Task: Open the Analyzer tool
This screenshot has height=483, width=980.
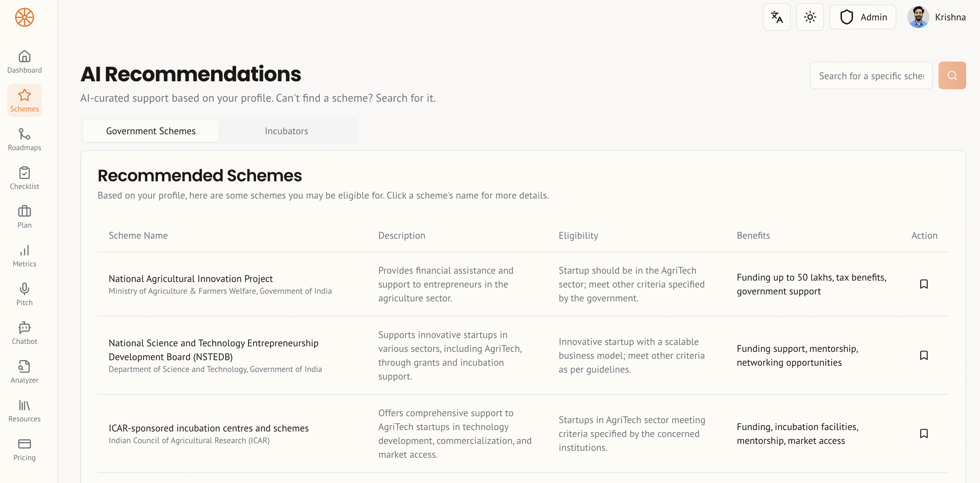Action: [x=24, y=372]
